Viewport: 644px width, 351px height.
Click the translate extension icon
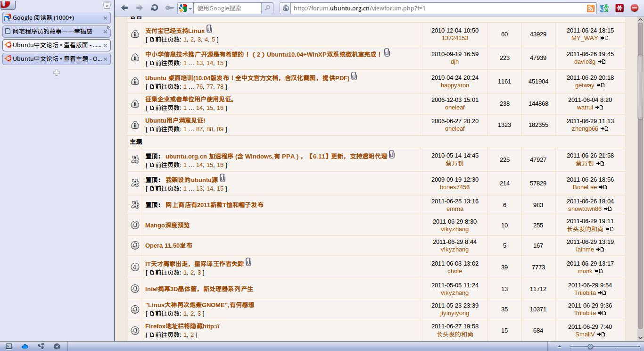[x=604, y=8]
